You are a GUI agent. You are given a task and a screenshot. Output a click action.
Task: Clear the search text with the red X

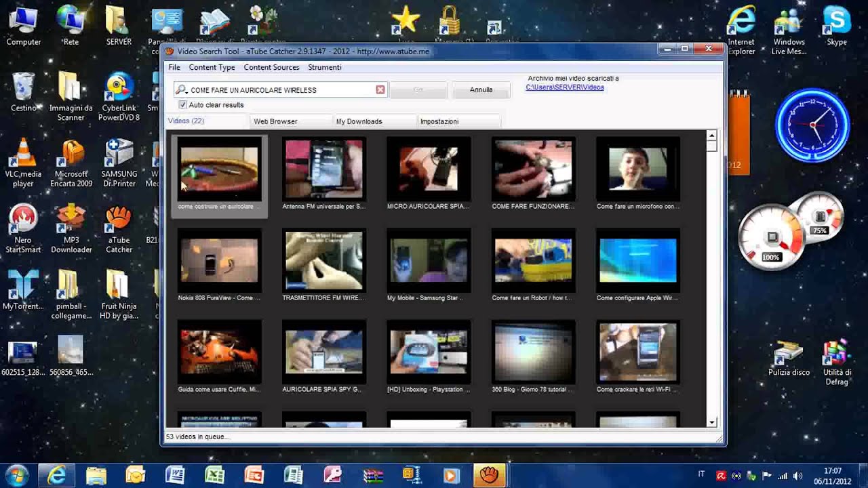[380, 89]
